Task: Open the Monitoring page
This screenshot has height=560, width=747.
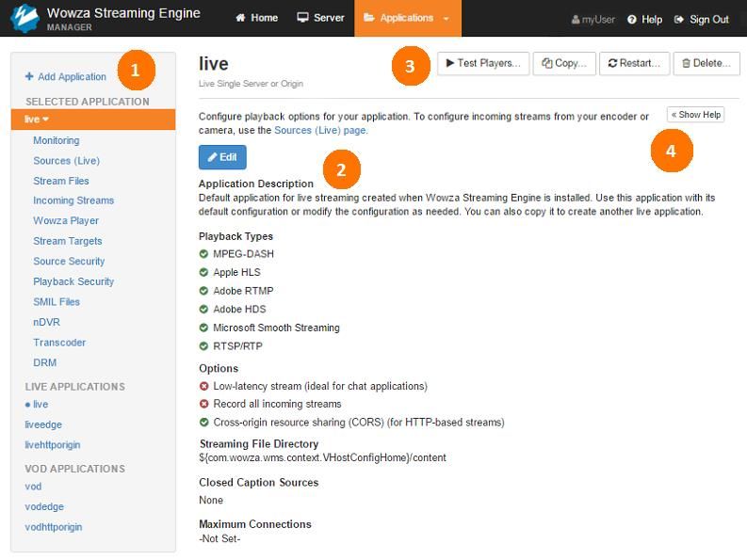Action: [57, 140]
